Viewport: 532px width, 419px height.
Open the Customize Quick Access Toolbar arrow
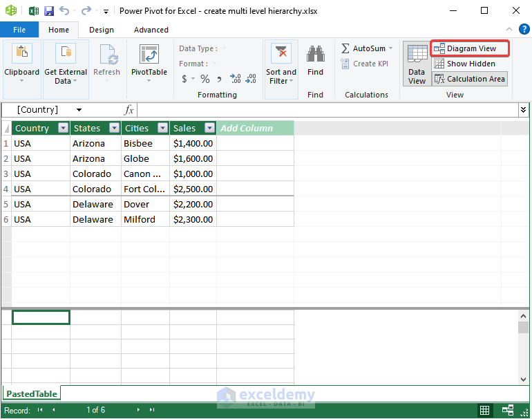pyautogui.click(x=106, y=12)
